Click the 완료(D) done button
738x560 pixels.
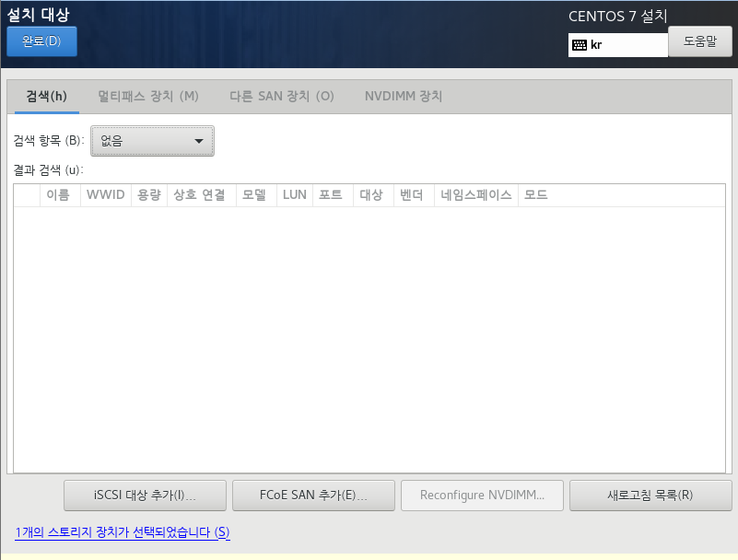point(41,41)
